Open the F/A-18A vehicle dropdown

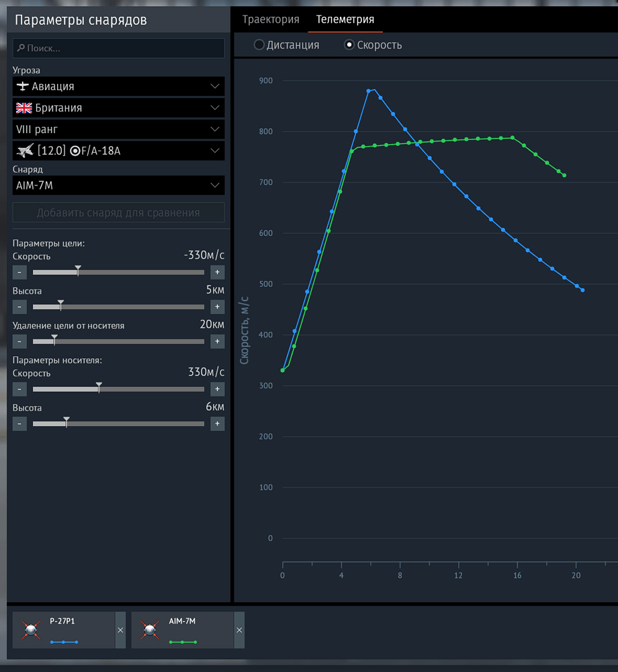[118, 151]
